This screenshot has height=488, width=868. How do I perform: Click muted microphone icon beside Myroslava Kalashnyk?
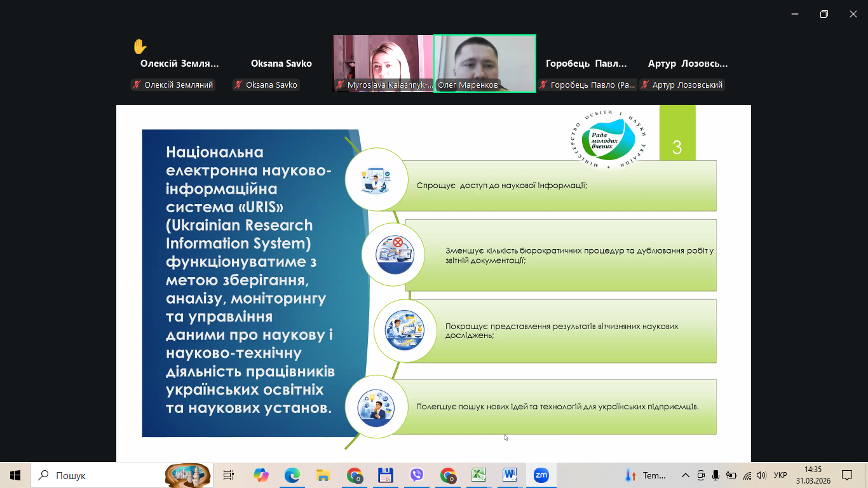[x=339, y=85]
